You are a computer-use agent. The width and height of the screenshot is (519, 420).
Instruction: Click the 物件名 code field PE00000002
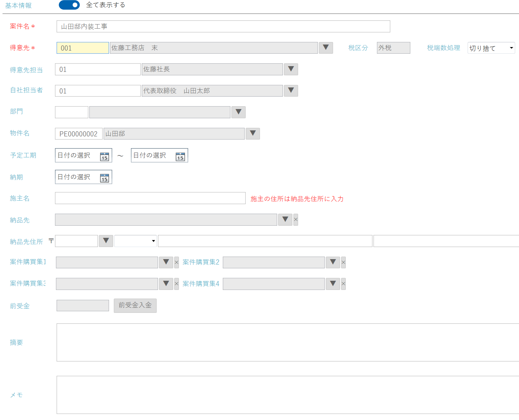pos(79,134)
